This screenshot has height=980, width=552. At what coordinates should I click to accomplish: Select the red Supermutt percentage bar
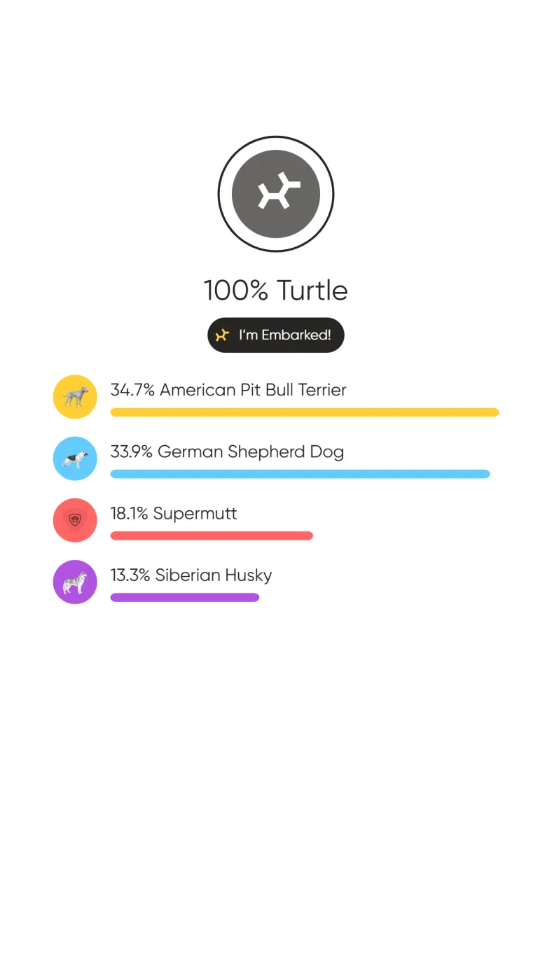[212, 535]
